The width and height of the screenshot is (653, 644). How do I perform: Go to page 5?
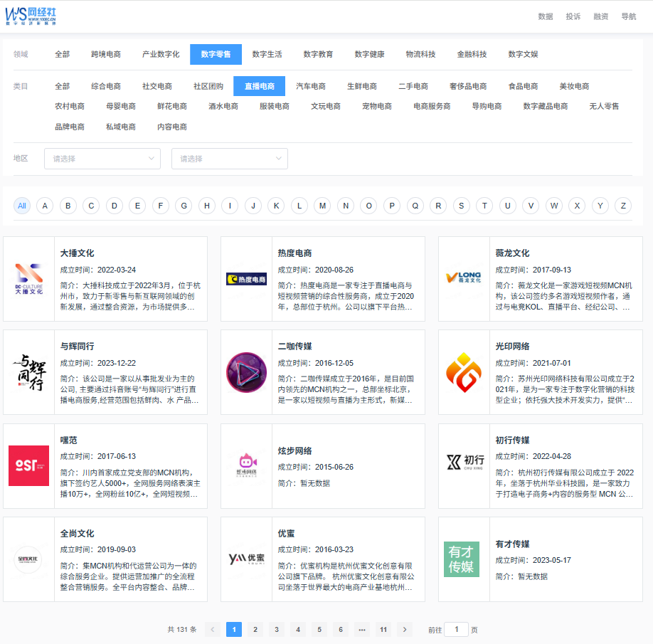pos(319,630)
